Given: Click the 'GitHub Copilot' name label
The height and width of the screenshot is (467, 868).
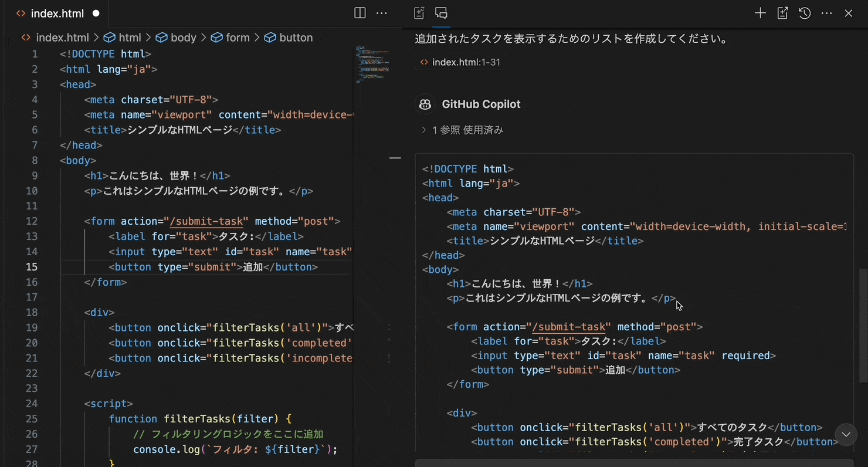Looking at the screenshot, I should [481, 104].
